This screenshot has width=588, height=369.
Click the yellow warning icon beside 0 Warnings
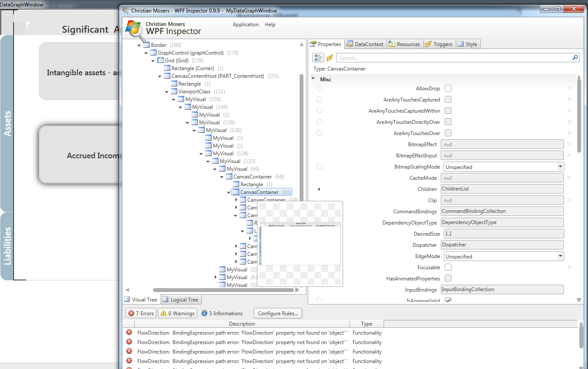click(164, 313)
